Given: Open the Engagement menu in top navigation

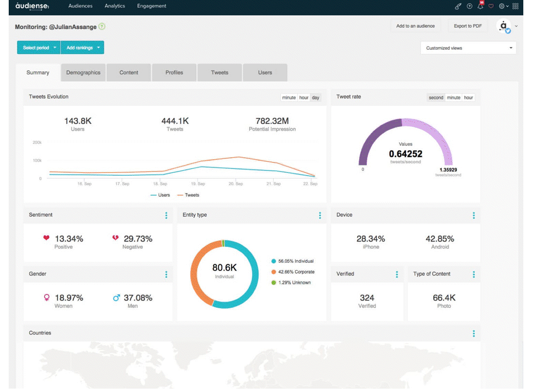Looking at the screenshot, I should click(x=152, y=6).
